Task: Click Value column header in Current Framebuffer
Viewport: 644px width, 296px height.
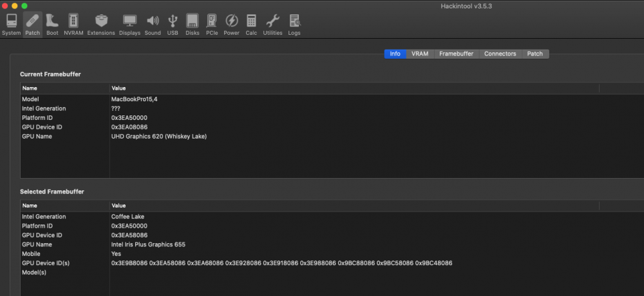Action: click(354, 88)
